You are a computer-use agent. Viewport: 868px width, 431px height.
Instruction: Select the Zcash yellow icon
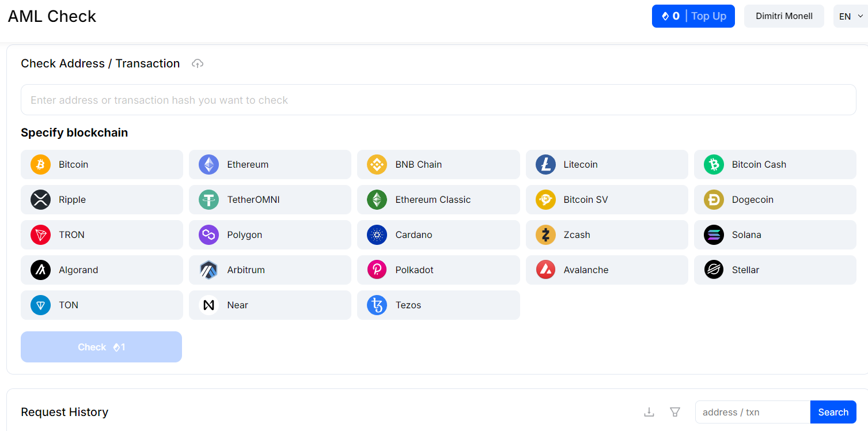tap(545, 235)
